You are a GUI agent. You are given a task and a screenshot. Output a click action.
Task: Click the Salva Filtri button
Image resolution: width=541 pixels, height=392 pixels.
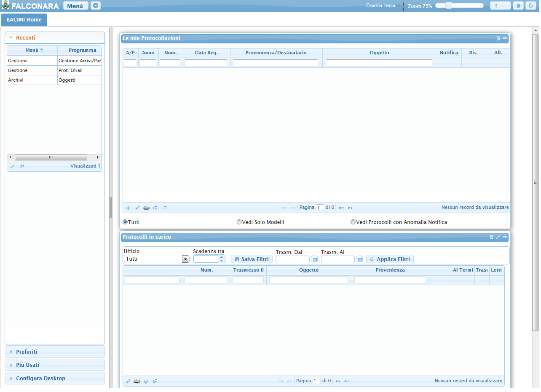click(252, 259)
